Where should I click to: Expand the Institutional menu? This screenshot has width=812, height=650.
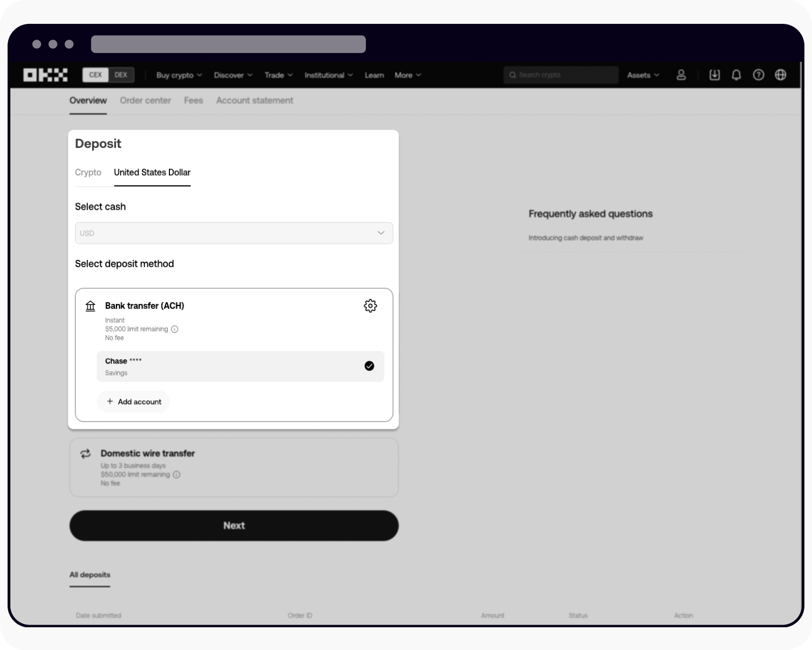tap(329, 75)
